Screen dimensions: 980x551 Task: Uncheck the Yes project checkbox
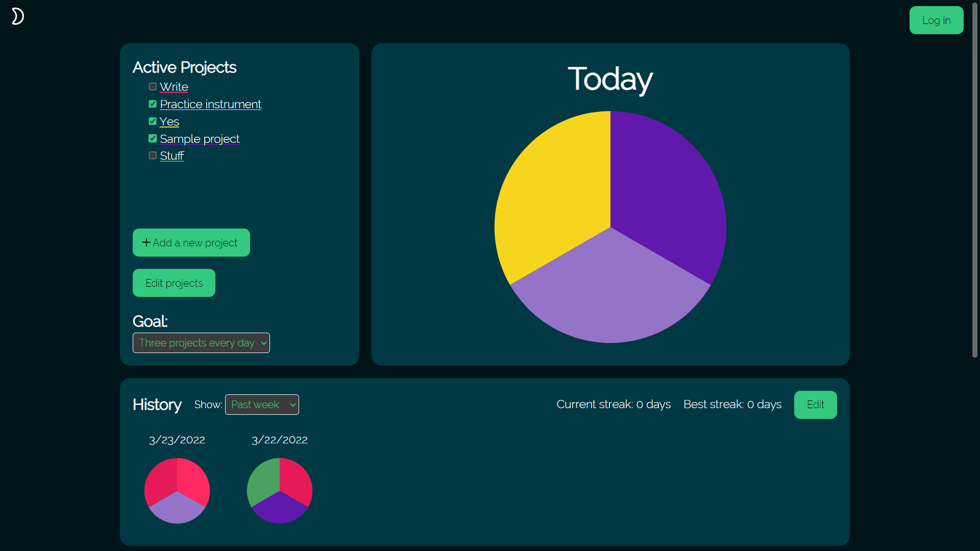coord(153,121)
